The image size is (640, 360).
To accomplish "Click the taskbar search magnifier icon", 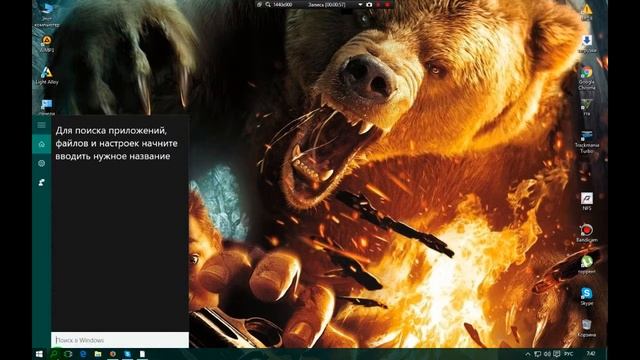I will (x=54, y=354).
